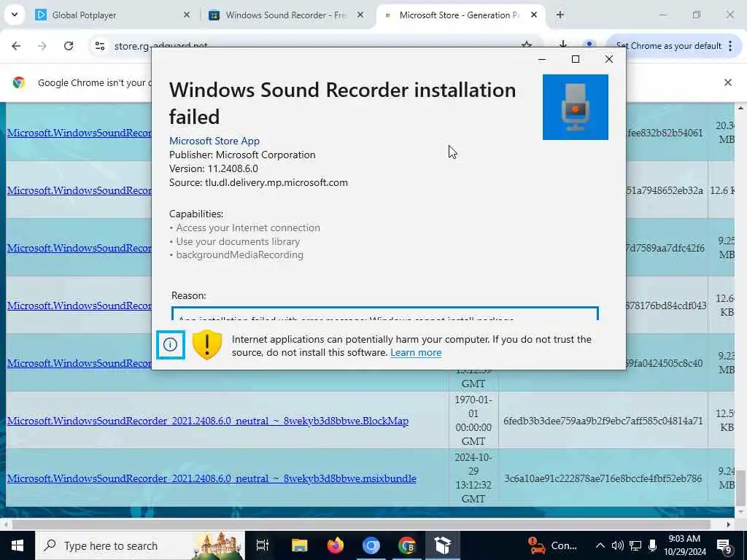Click the site information icon in address bar
The width and height of the screenshot is (747, 560).
(100, 46)
